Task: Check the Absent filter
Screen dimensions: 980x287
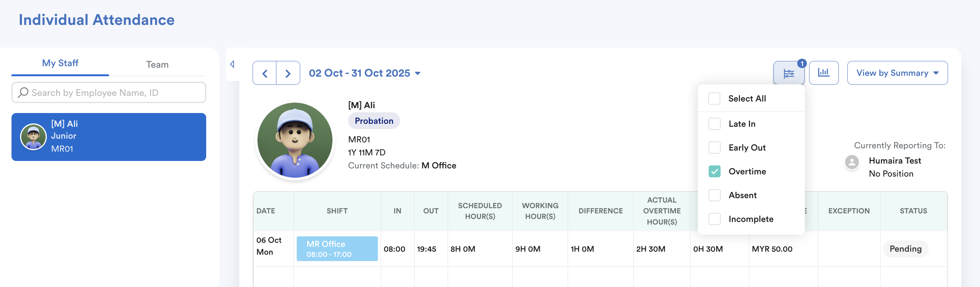Action: [x=714, y=195]
